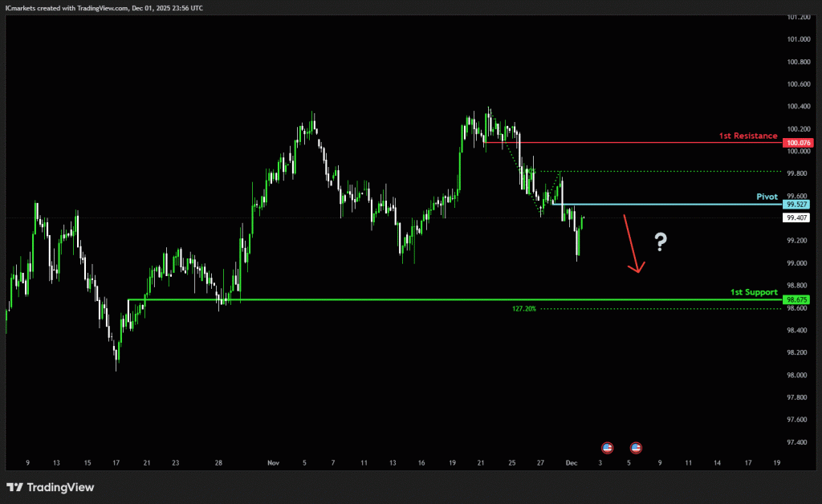Click the TradingView logo in bottom-left corner

(x=51, y=487)
